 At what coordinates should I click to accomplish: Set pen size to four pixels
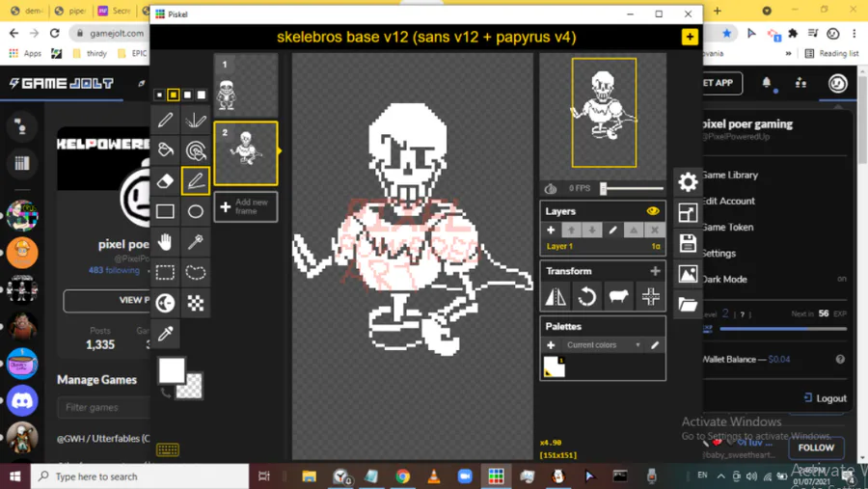point(201,95)
